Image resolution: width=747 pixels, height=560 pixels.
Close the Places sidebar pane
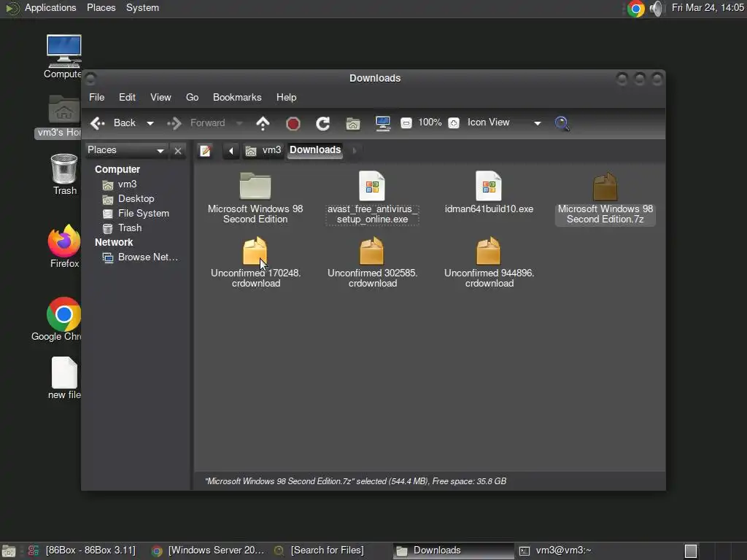click(x=178, y=151)
